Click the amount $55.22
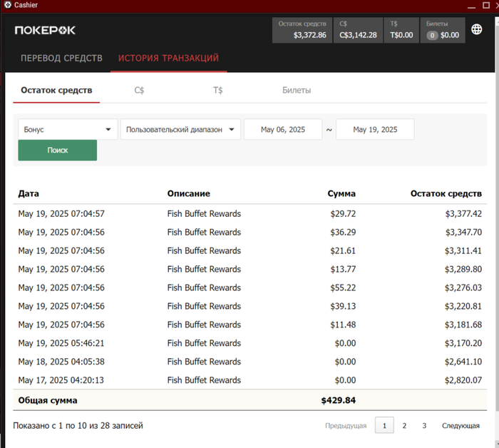The width and height of the screenshot is (499, 448). 343,287
